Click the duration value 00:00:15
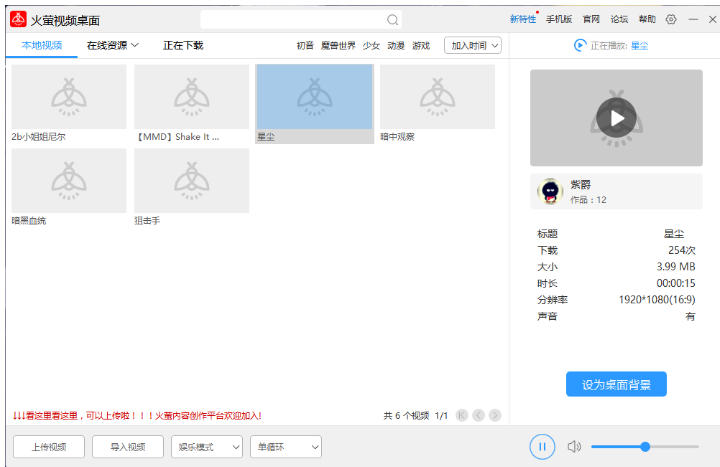The image size is (720, 467). click(675, 283)
